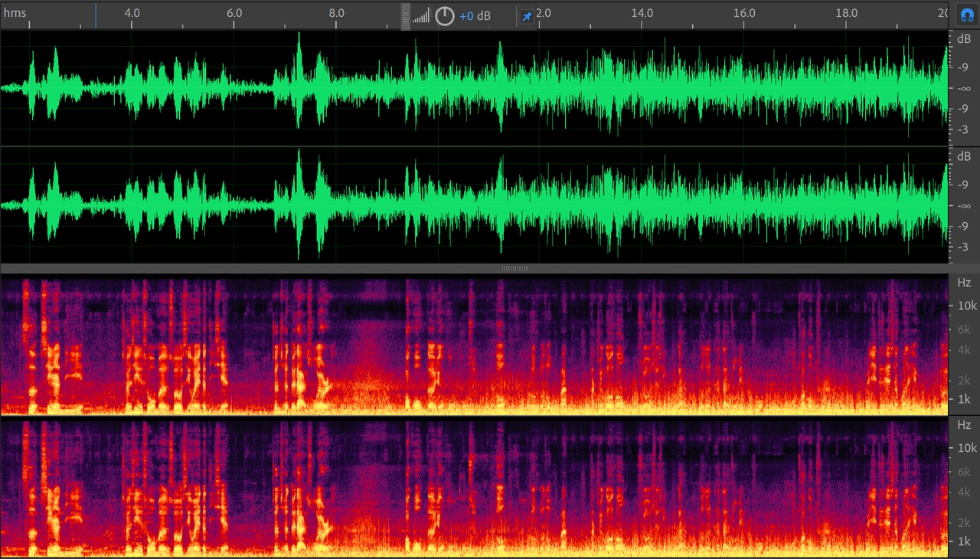
Task: Click the 16.0 mark on time ruler
Action: click(x=743, y=13)
